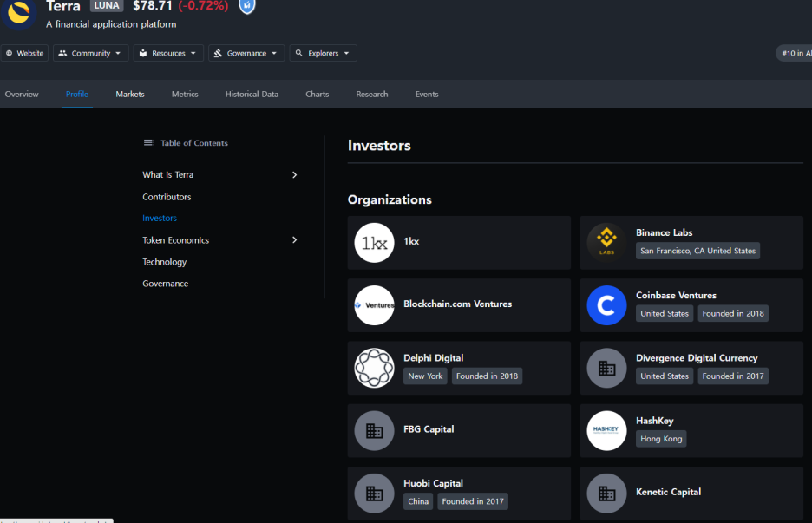This screenshot has width=812, height=523.
Task: Click the #10 ranking badge
Action: pos(795,53)
